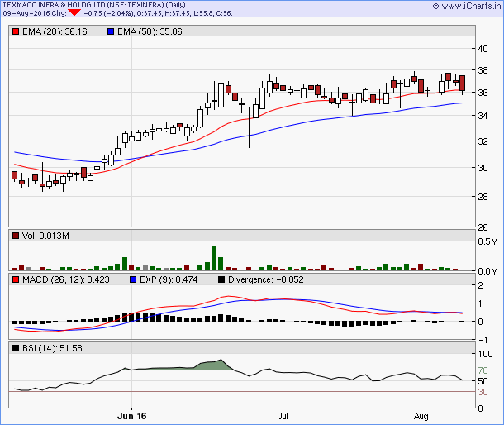Click the 28 price axis label
504x425 pixels.
483,197
